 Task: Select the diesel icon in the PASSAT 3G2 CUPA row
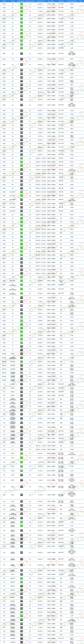click(x=22, y=601)
